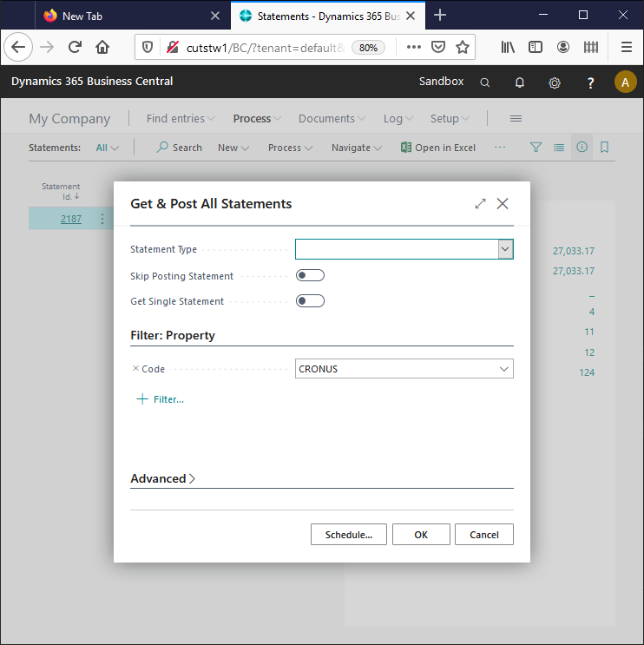Image resolution: width=644 pixels, height=645 pixels.
Task: Click the Business Central search magnifier
Action: 485,82
